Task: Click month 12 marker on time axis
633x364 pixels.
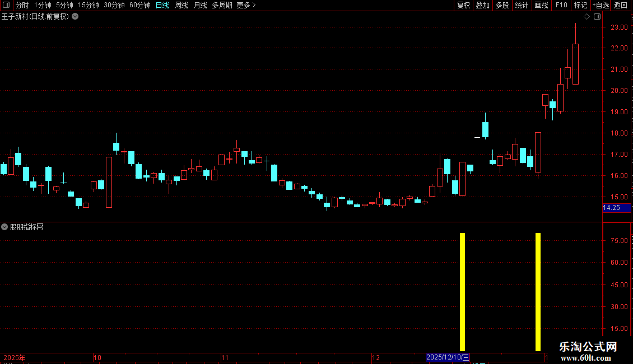Action: [376, 358]
